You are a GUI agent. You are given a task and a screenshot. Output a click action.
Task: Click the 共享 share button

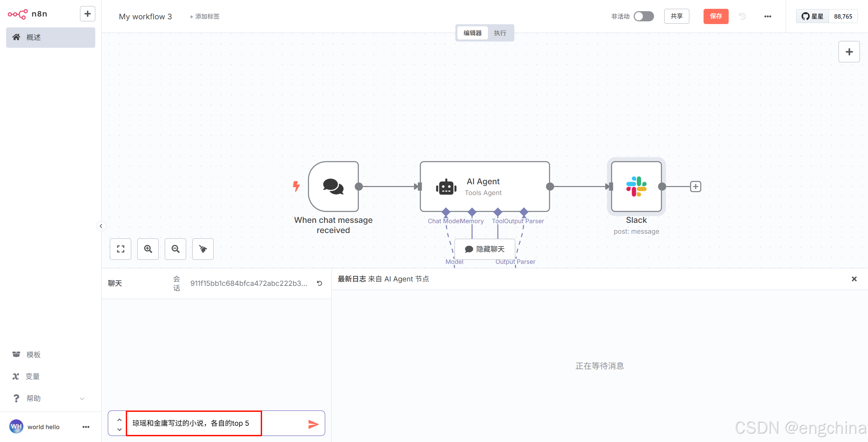coord(676,16)
